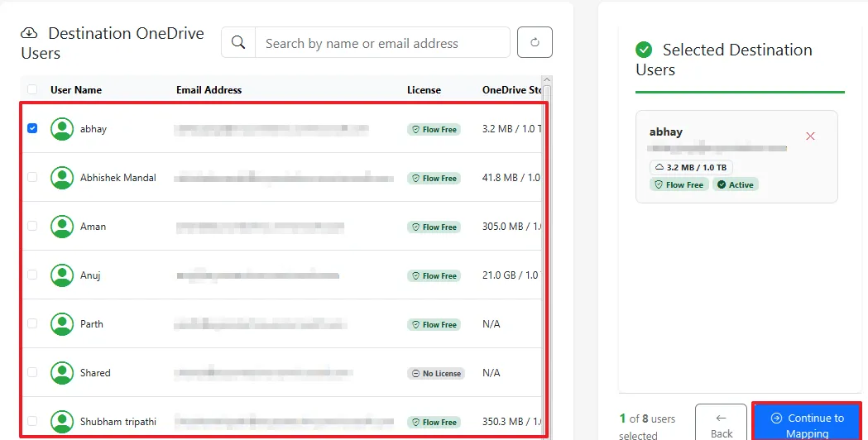Click the Shared user's avatar icon
The image size is (868, 440).
(x=62, y=372)
